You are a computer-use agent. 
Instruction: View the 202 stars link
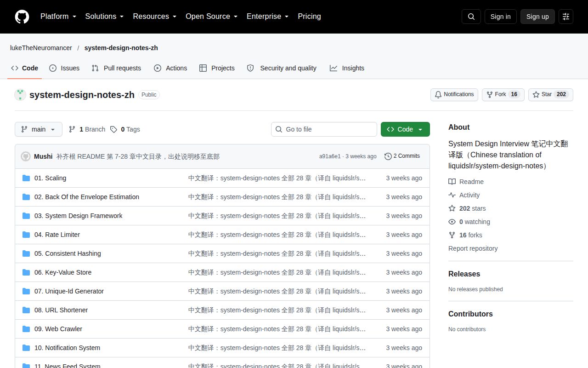[x=467, y=208]
